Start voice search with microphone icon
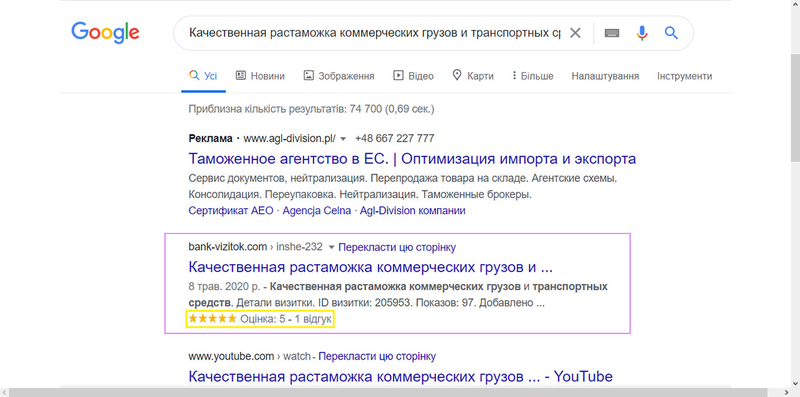Screen dimensions: 800x397 pos(642,33)
